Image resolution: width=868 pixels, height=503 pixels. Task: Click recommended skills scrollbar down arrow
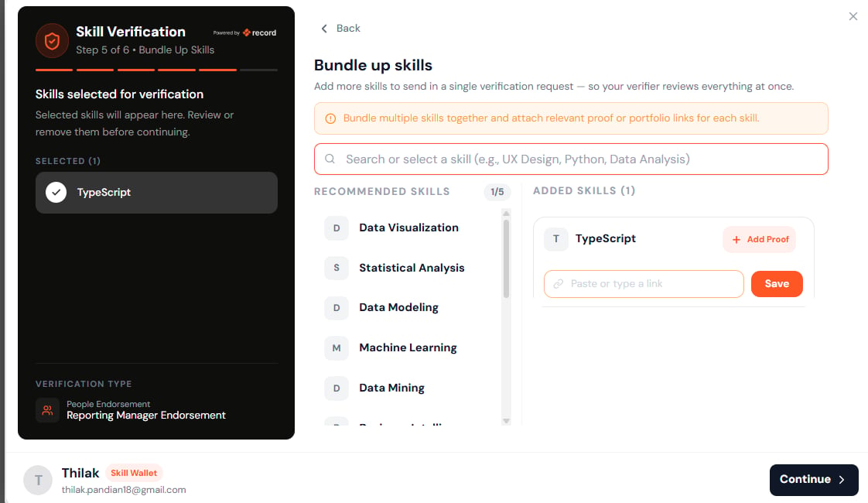tap(506, 421)
